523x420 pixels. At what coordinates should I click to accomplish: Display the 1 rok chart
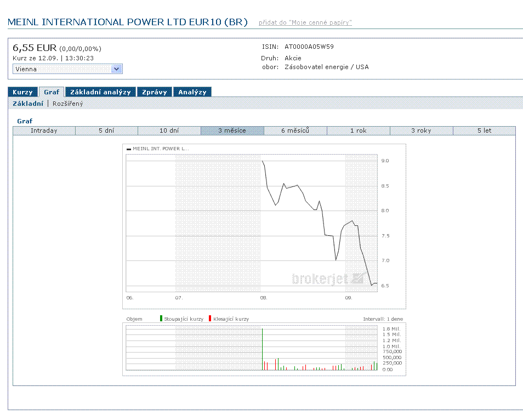(358, 131)
